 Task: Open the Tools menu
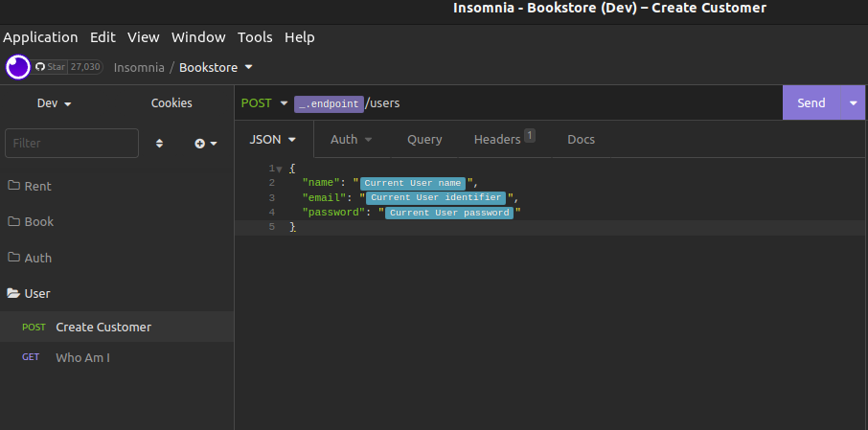point(255,37)
